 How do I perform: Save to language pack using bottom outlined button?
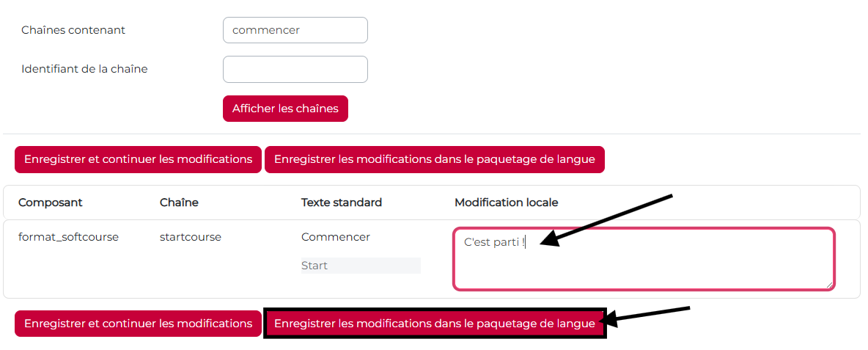click(434, 324)
